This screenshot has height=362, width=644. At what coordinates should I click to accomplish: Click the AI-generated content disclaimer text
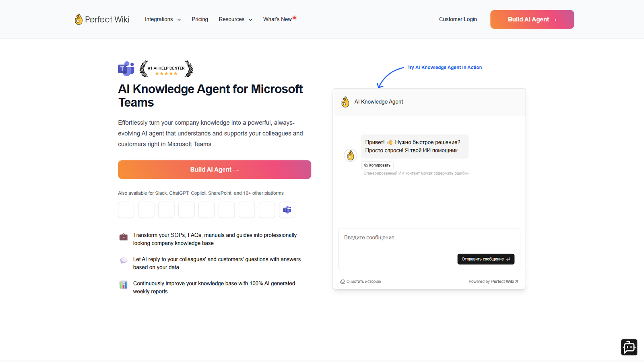pyautogui.click(x=416, y=173)
